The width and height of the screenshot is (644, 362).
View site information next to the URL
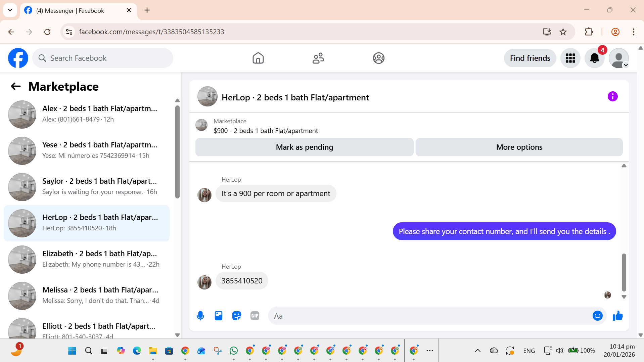click(x=69, y=32)
